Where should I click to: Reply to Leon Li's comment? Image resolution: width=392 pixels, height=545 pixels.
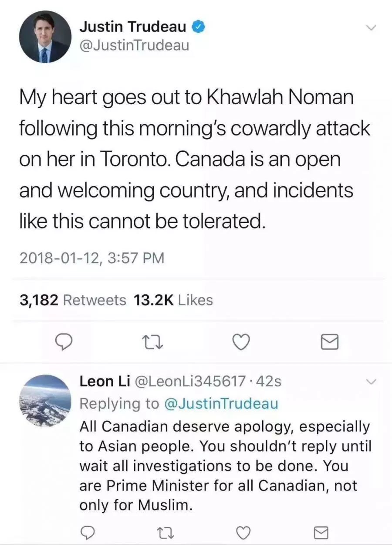click(x=88, y=532)
